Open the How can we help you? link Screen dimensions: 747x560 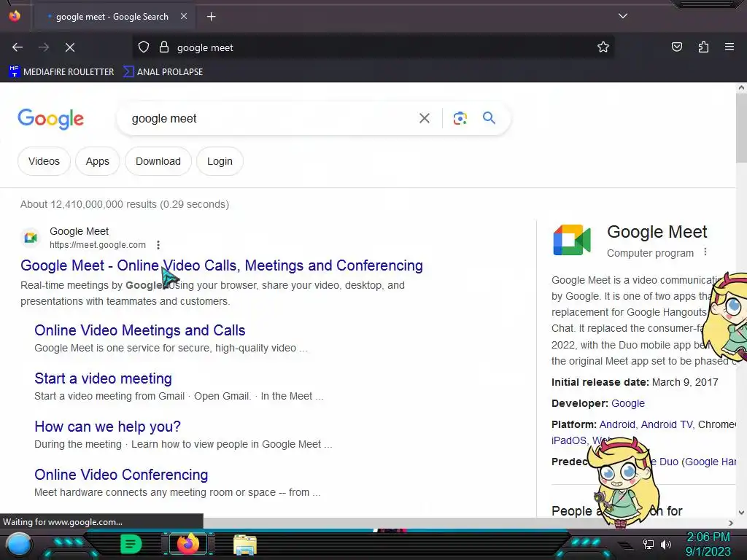tap(108, 426)
